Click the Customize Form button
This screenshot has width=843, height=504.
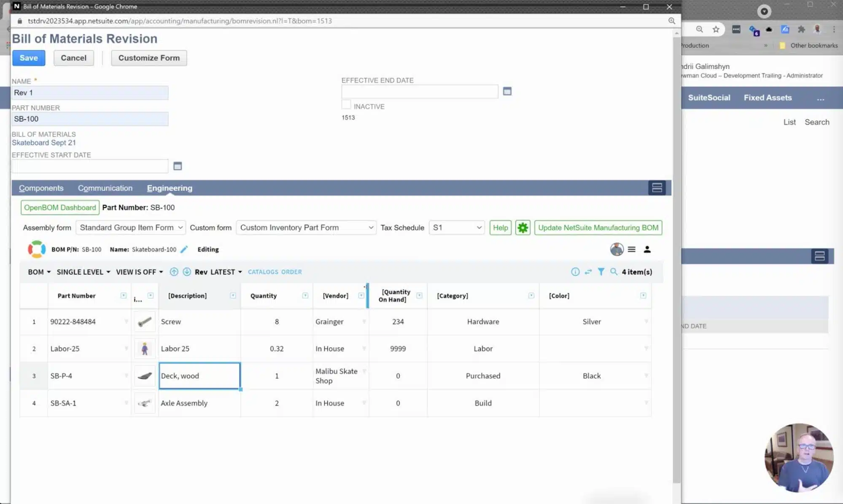tap(149, 58)
